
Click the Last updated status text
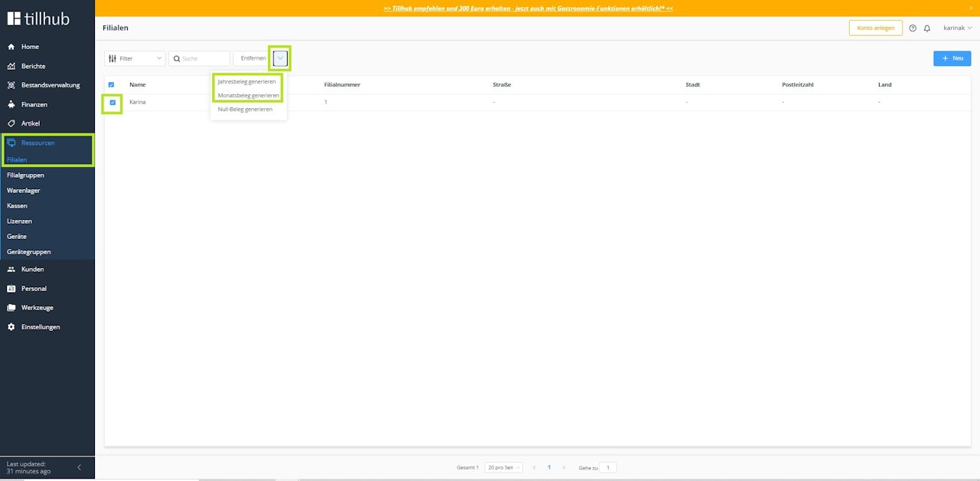coord(29,467)
